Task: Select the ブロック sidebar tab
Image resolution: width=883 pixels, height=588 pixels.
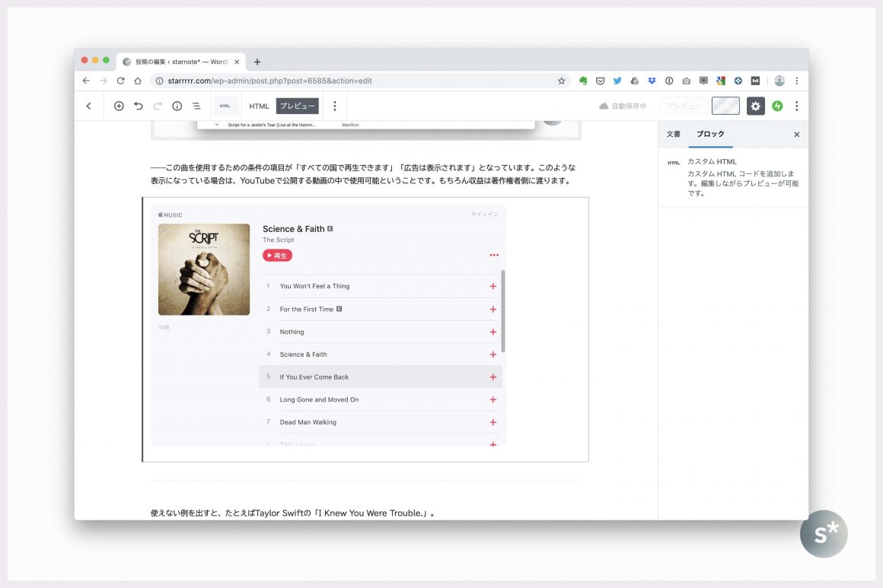Action: tap(710, 135)
